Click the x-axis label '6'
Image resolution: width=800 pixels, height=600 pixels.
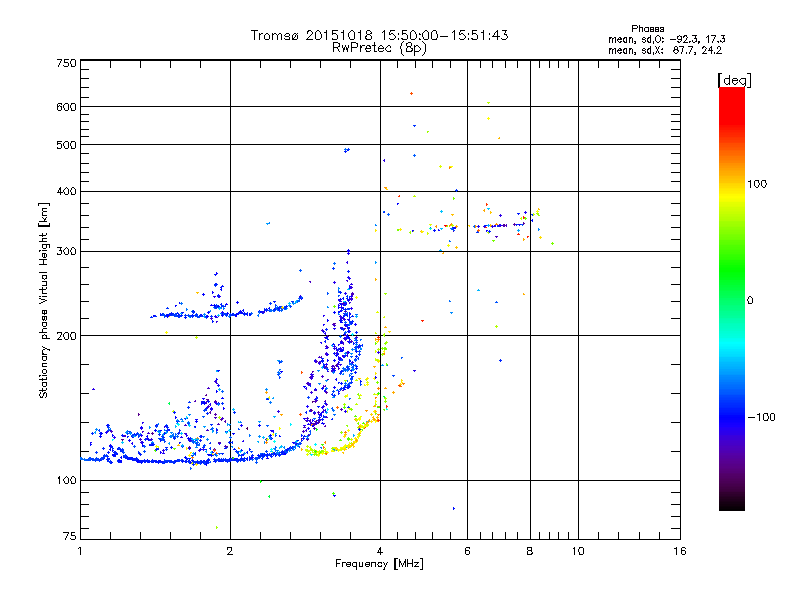pos(467,551)
